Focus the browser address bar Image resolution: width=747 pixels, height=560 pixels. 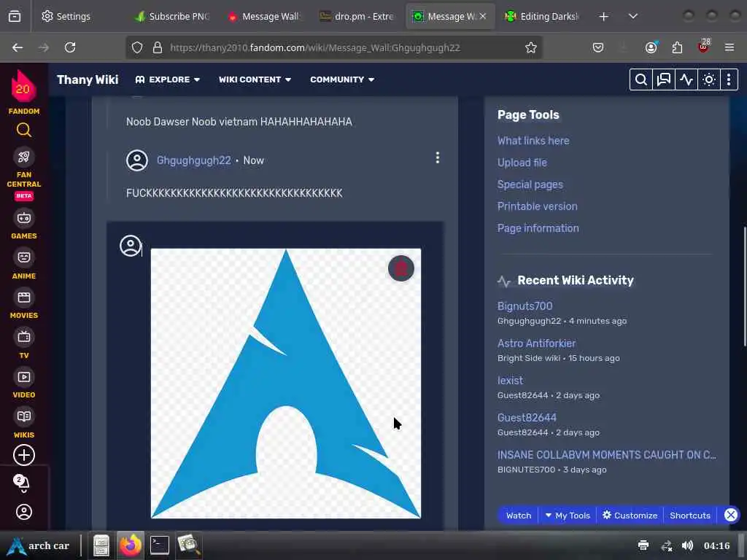(x=333, y=47)
